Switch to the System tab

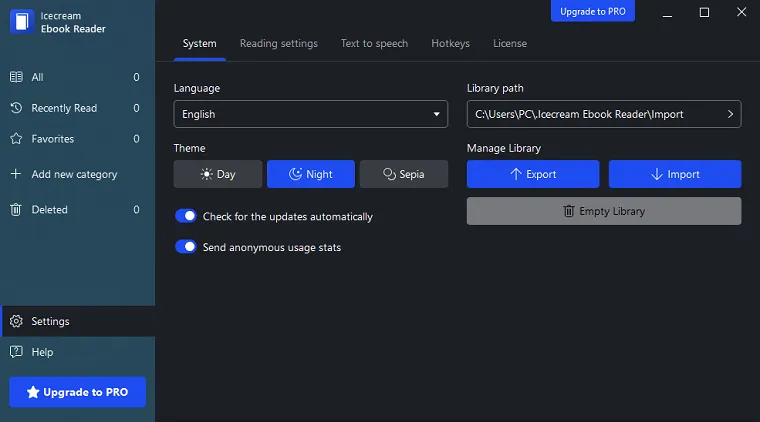tap(199, 44)
